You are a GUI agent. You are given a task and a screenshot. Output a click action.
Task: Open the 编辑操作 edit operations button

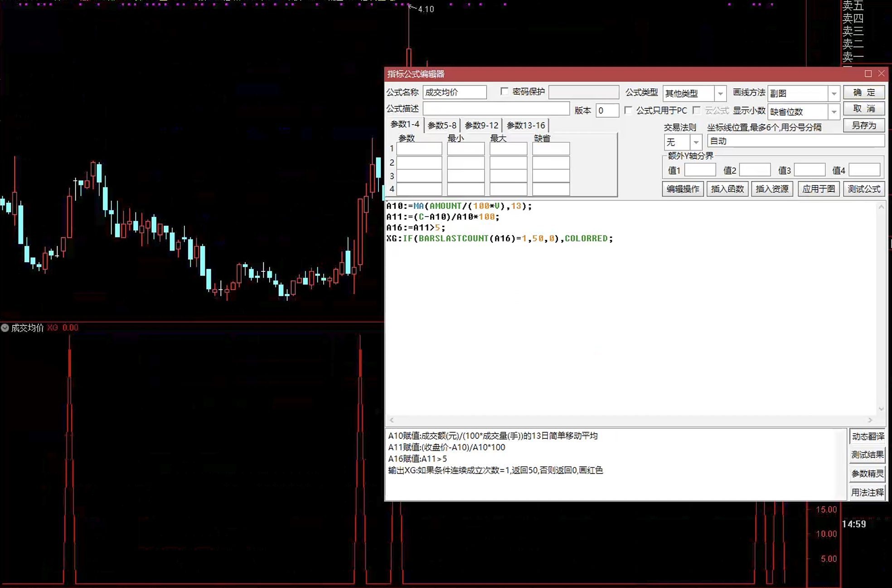[x=683, y=189]
